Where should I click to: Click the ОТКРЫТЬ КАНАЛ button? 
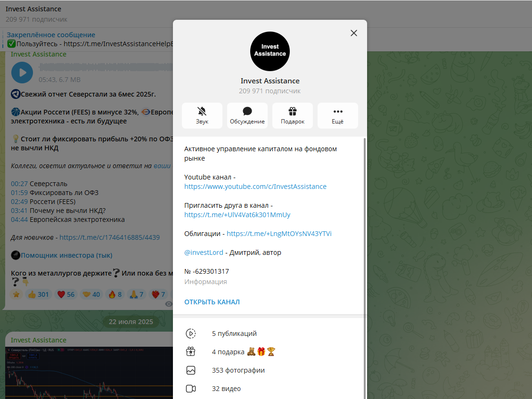click(212, 302)
